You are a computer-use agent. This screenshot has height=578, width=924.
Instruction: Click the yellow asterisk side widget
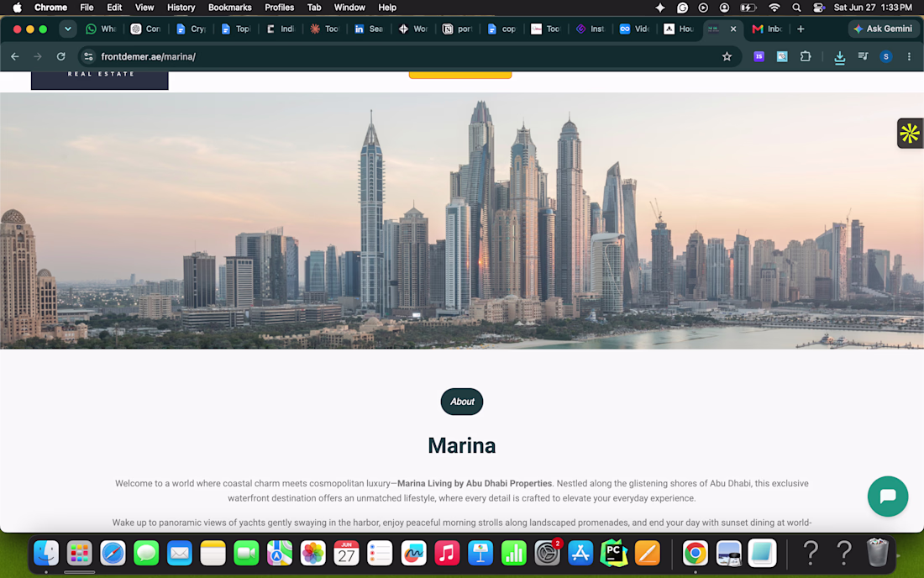tap(910, 133)
